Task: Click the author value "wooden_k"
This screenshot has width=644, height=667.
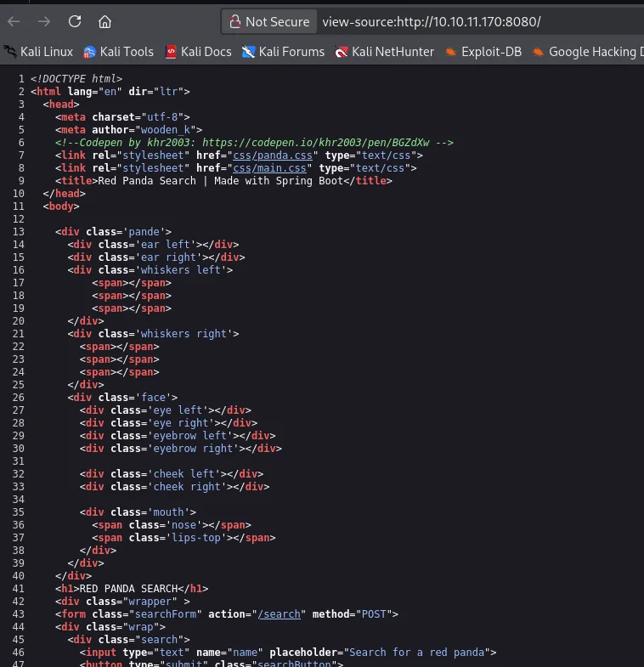Action: coord(166,130)
